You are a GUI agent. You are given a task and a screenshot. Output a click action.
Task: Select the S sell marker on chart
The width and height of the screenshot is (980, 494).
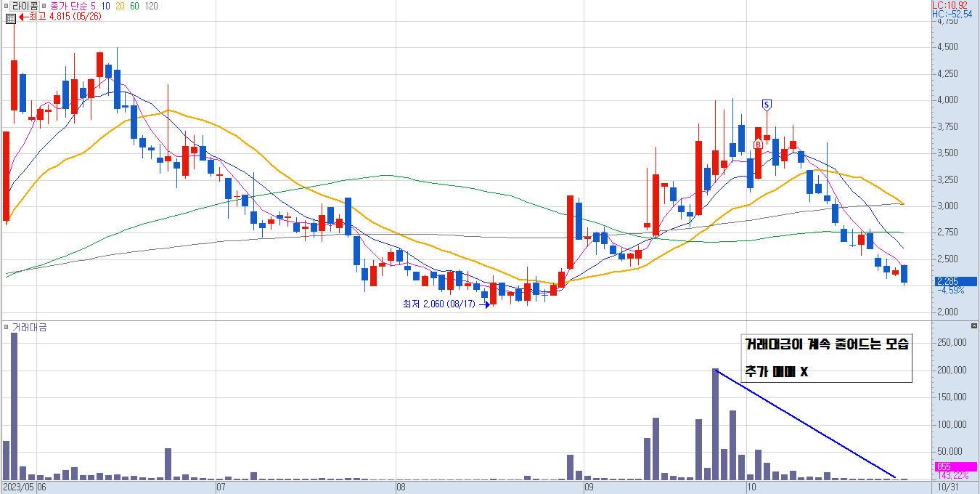pos(767,104)
